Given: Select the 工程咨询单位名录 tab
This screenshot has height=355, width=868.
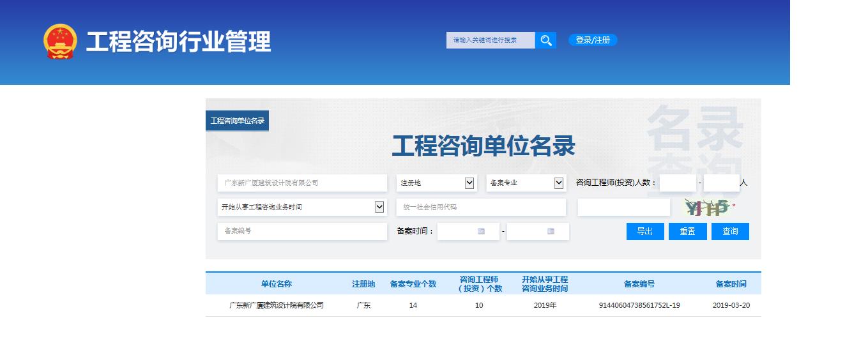Looking at the screenshot, I should click(x=238, y=121).
